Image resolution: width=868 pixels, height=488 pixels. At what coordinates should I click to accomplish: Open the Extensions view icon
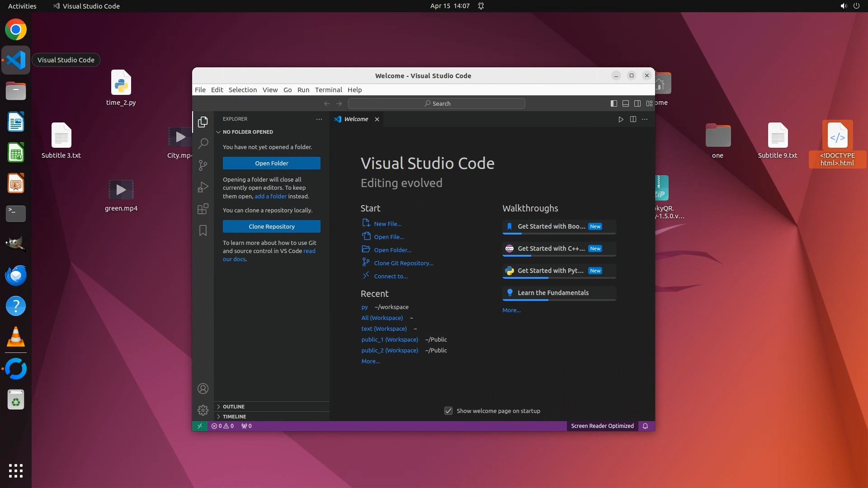[x=203, y=209]
